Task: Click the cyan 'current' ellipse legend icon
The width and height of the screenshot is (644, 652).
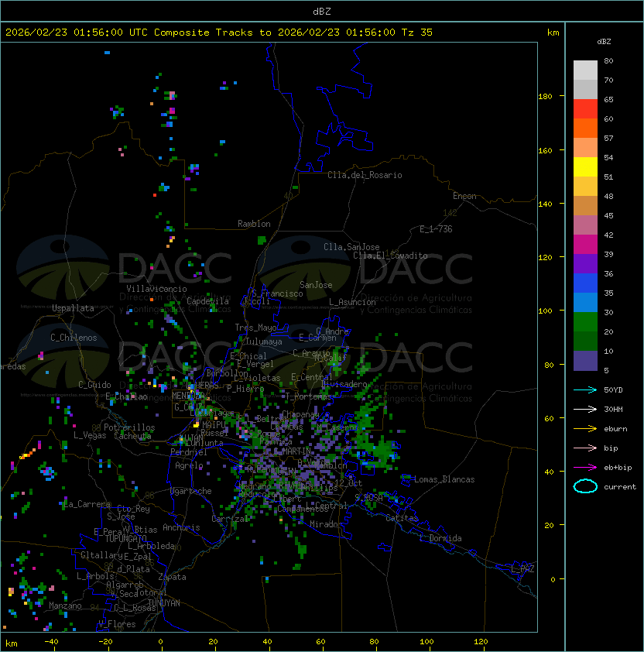Action: point(585,486)
